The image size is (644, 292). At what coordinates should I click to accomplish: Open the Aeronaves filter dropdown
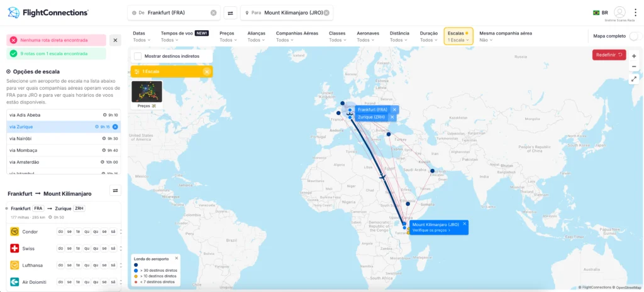coord(368,36)
